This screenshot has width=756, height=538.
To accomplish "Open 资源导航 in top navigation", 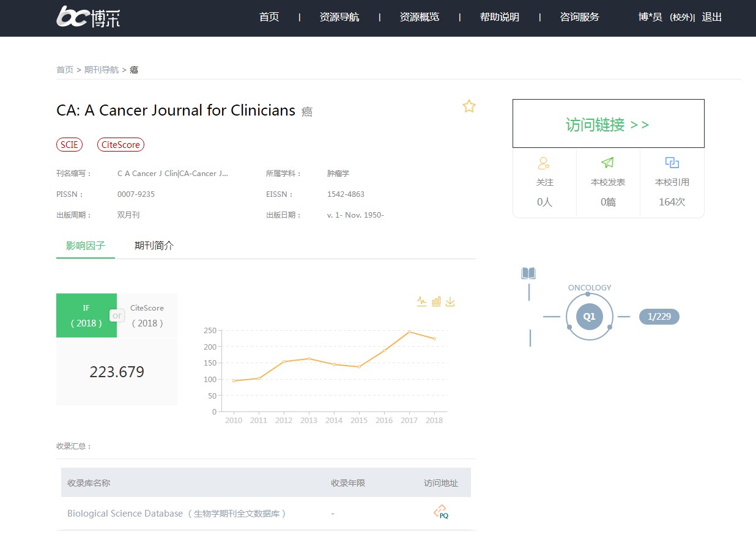I will tap(339, 17).
